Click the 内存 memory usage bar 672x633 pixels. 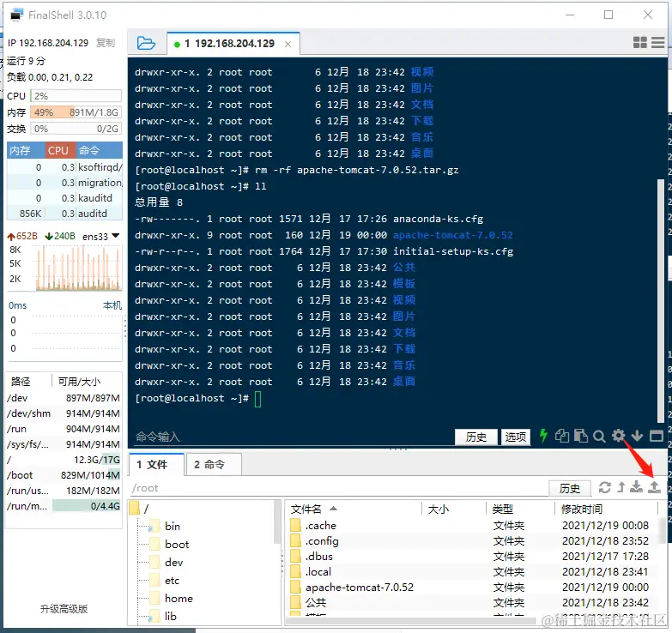76,112
